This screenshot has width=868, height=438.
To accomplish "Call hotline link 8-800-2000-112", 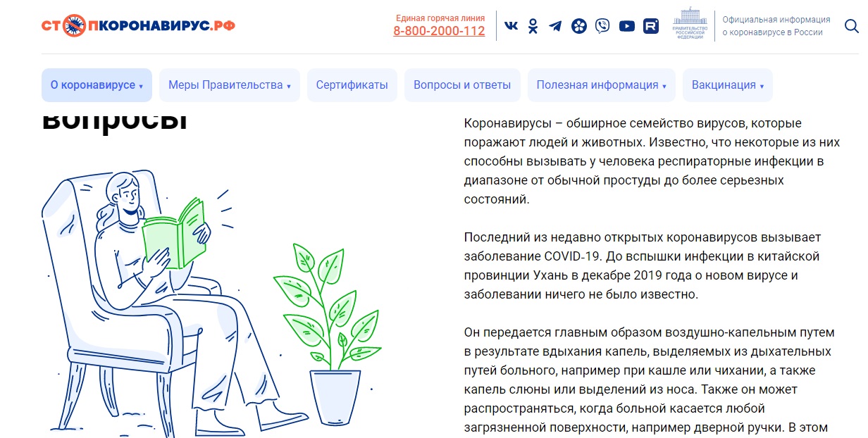I will tap(439, 31).
